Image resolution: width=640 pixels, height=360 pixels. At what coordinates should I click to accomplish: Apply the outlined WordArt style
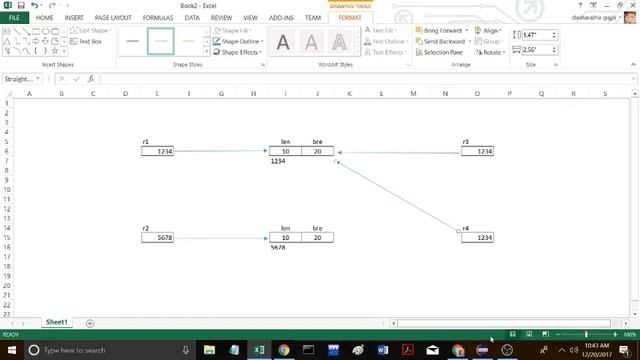[x=339, y=42]
